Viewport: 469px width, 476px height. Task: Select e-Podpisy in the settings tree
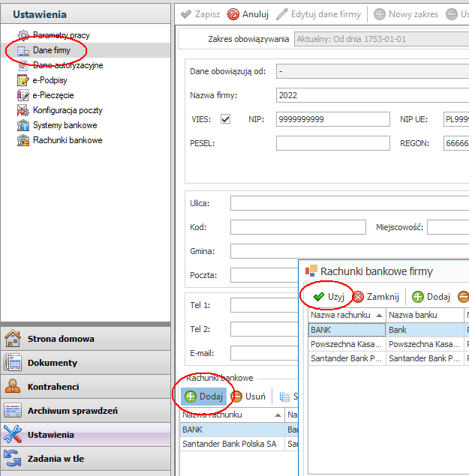tap(52, 80)
